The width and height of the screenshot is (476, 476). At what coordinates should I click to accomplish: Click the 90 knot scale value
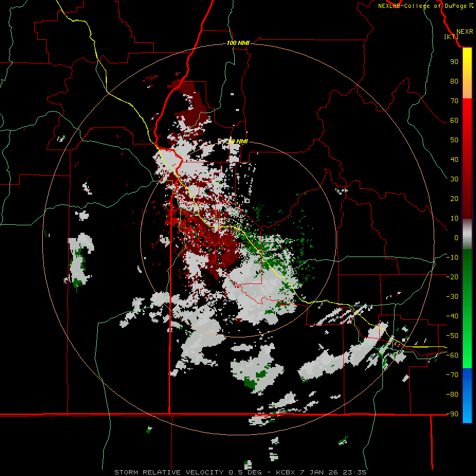tap(454, 62)
